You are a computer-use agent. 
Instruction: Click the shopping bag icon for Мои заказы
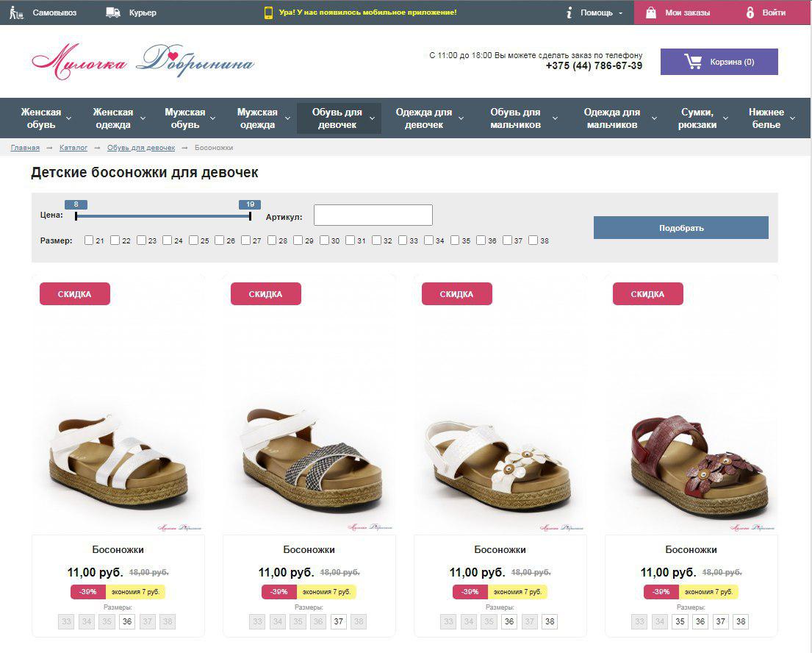(x=651, y=13)
